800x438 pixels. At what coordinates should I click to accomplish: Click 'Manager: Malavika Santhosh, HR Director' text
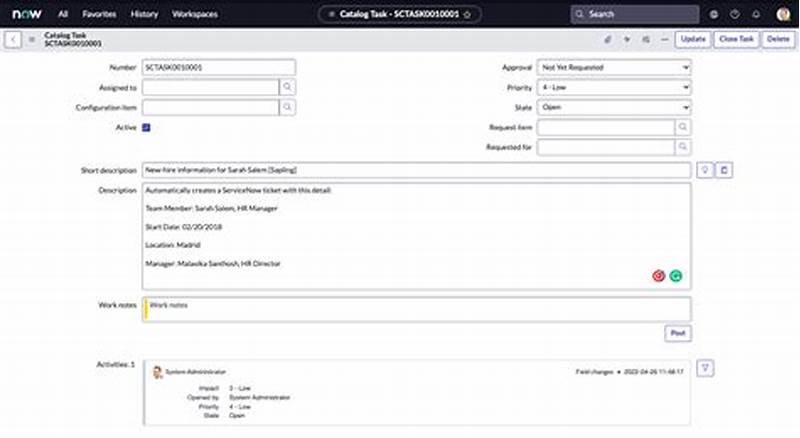pyautogui.click(x=213, y=263)
